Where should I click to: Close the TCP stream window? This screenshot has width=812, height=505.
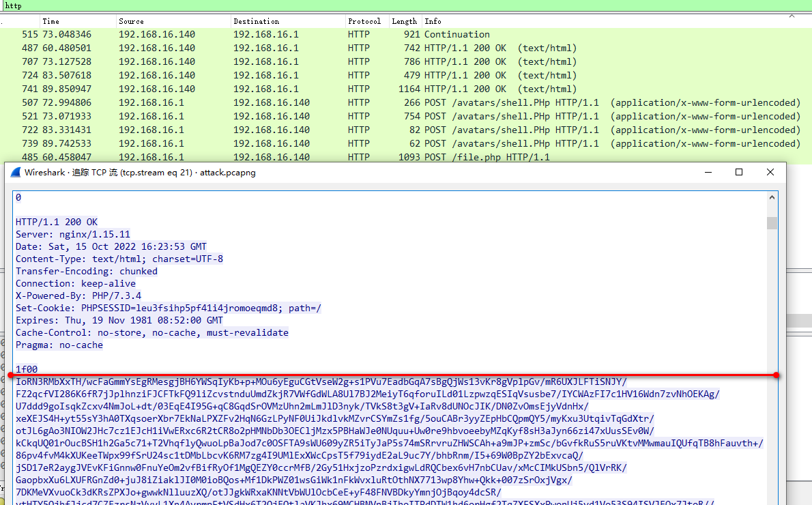pos(770,173)
